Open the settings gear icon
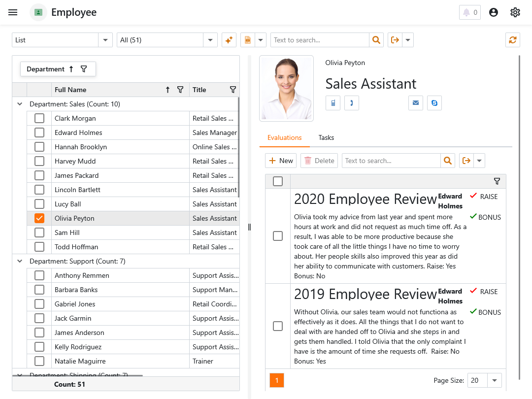Viewport: 532px width, 399px height. pyautogui.click(x=515, y=12)
